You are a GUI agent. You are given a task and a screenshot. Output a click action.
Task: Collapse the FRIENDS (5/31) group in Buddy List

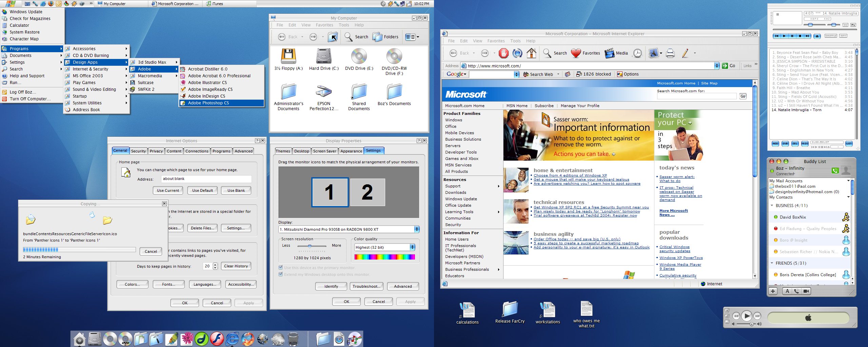tap(772, 263)
